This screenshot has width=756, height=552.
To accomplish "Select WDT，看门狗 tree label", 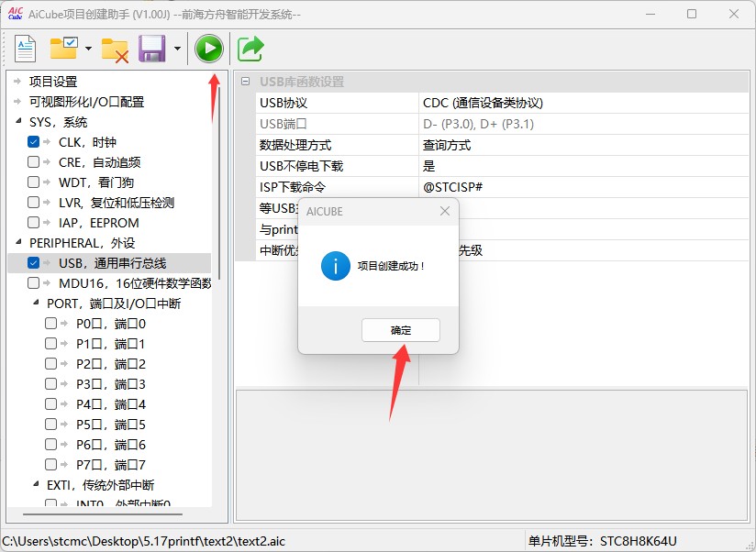I will click(96, 182).
